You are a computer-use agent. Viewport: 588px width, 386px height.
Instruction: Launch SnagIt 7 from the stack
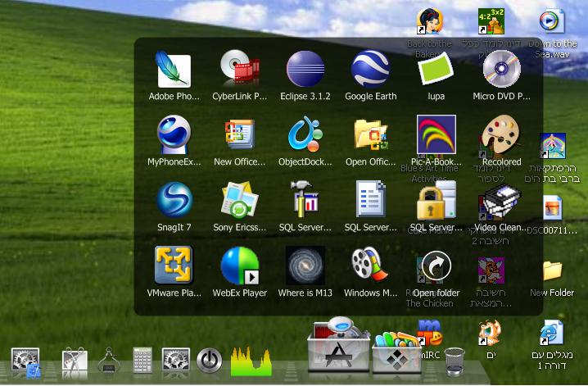pos(174,200)
